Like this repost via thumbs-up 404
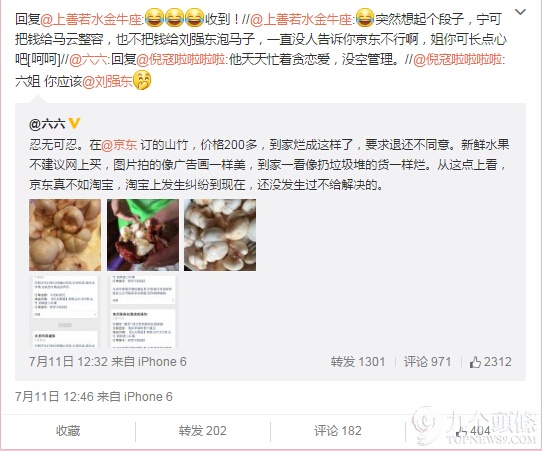 coord(473,431)
